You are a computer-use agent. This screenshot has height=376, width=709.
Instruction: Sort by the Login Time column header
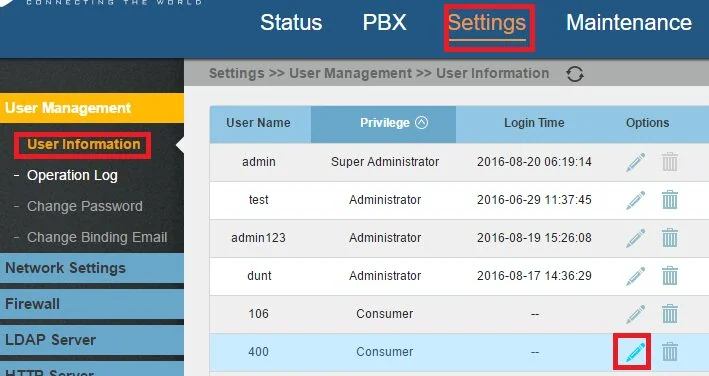(534, 123)
